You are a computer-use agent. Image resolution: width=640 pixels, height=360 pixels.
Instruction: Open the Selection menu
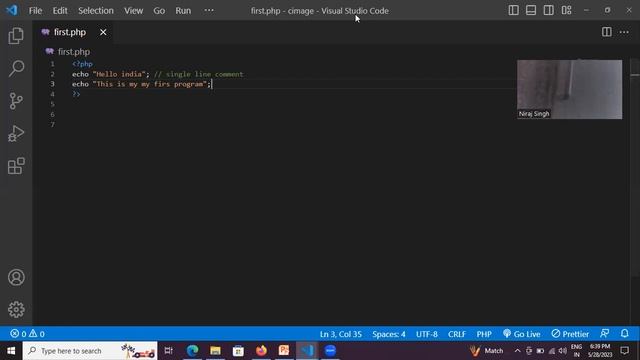pos(96,11)
